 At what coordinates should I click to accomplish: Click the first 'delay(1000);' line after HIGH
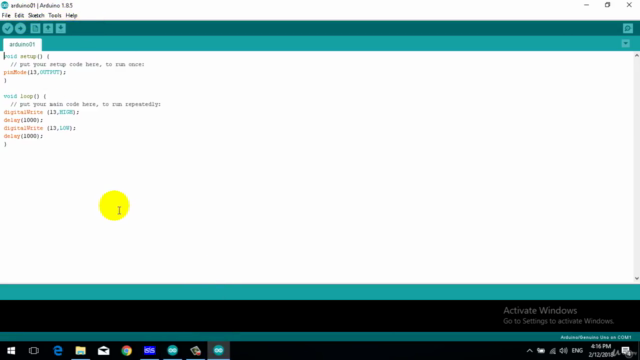click(23, 120)
